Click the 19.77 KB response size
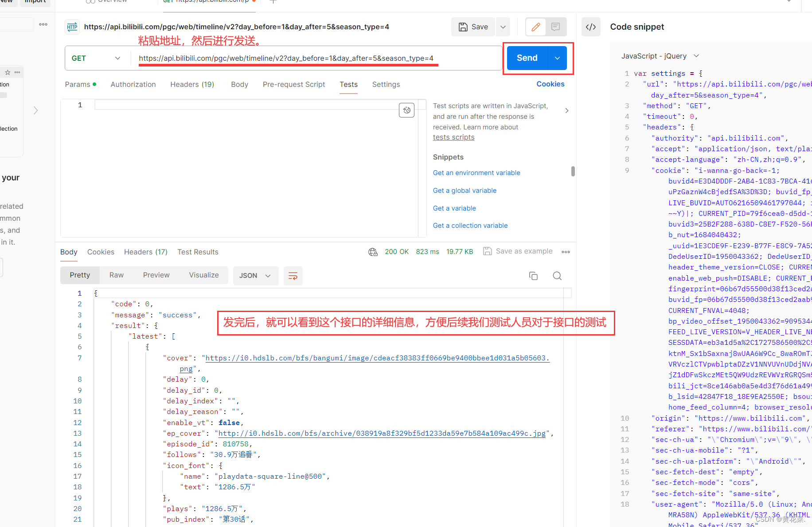 click(x=460, y=251)
